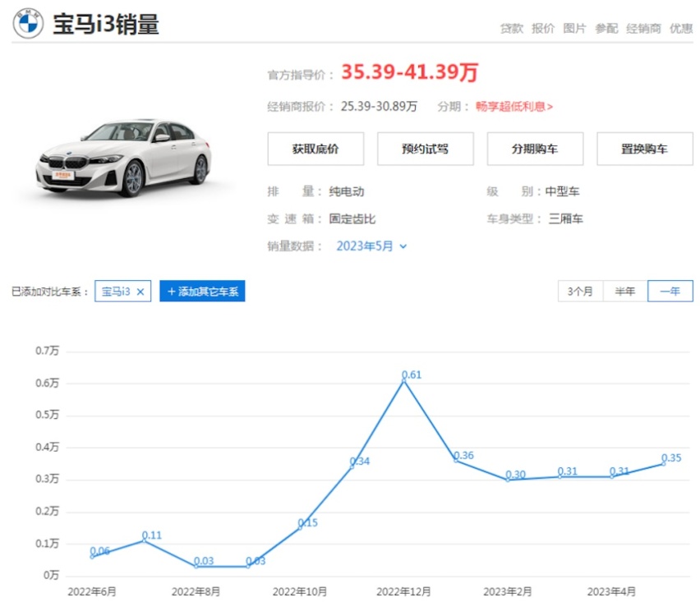Screen dimensions: 700x602
Task: Click the 0.06 data point for 2022年6月
Action: 92,557
